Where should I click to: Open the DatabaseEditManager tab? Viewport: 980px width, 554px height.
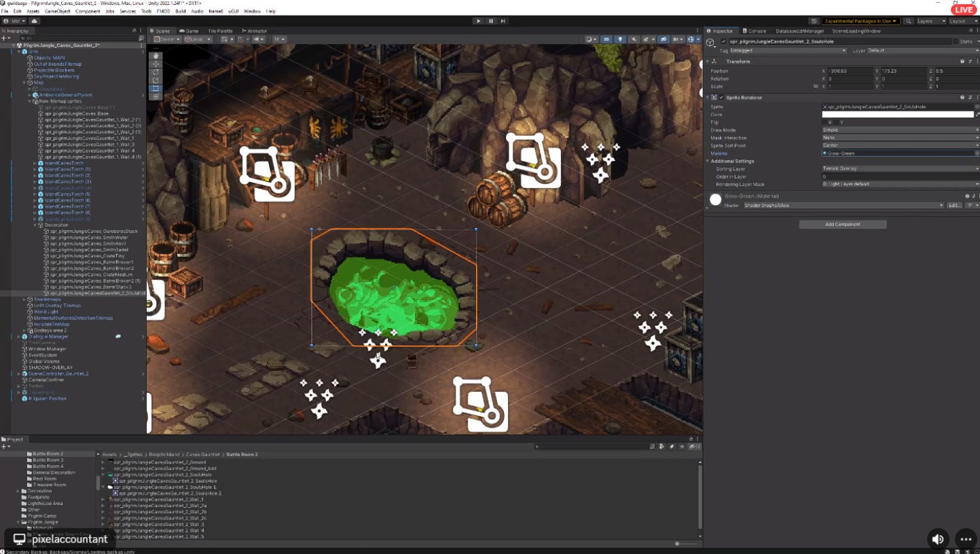800,31
